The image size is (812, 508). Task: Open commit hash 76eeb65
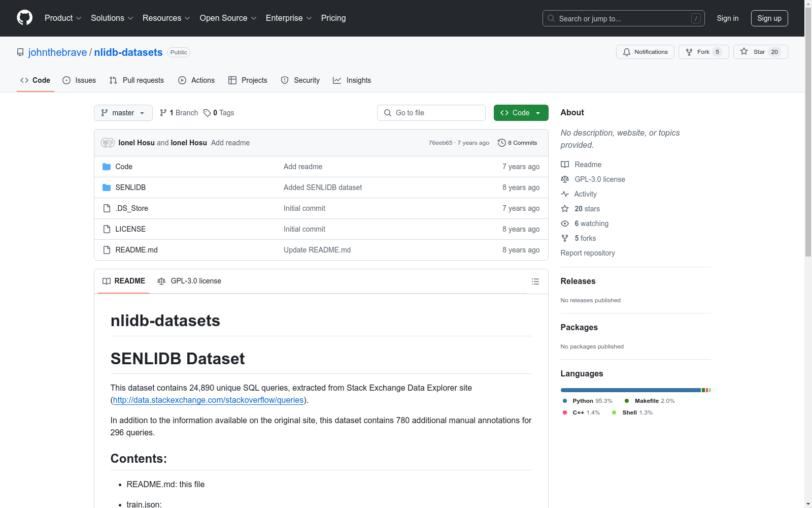click(441, 143)
